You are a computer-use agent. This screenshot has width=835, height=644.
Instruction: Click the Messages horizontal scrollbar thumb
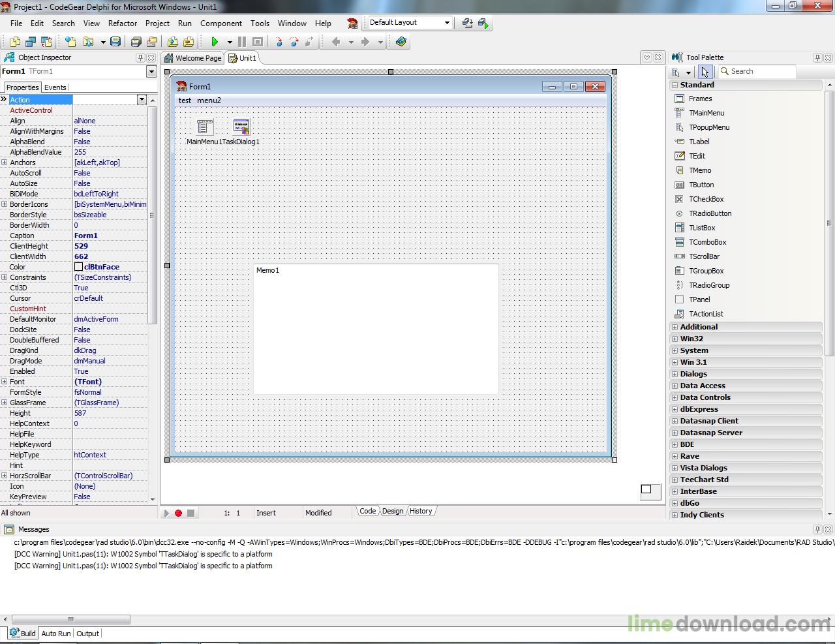click(71, 619)
